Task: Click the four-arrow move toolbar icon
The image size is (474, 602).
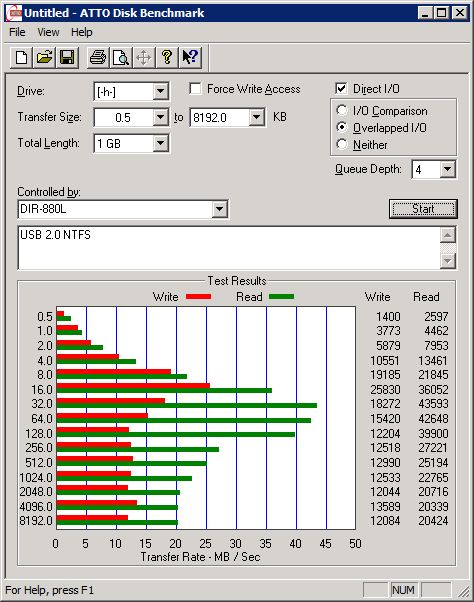Action: pyautogui.click(x=144, y=58)
